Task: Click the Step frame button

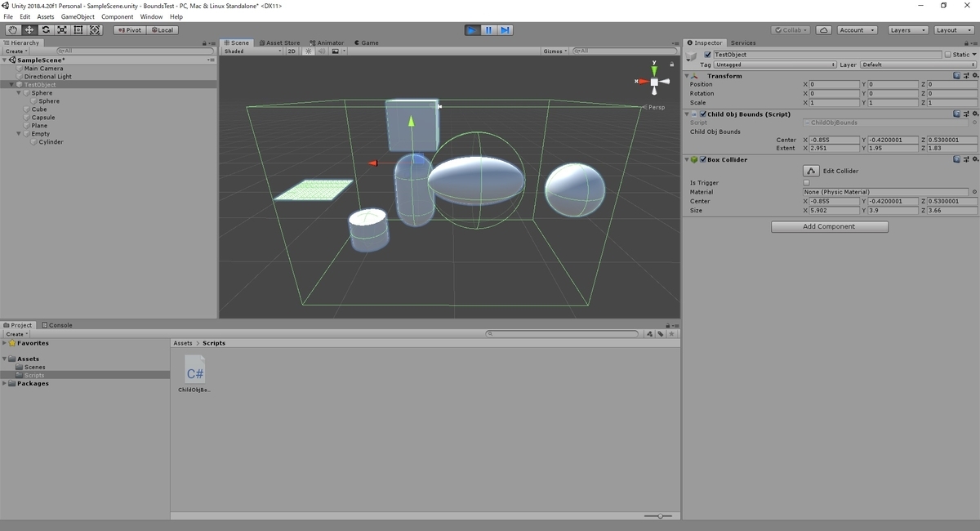Action: [x=506, y=30]
